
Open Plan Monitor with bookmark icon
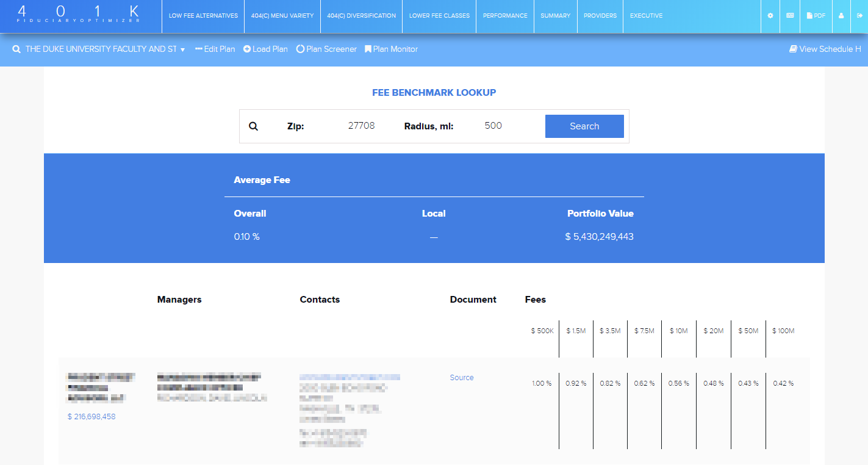391,49
